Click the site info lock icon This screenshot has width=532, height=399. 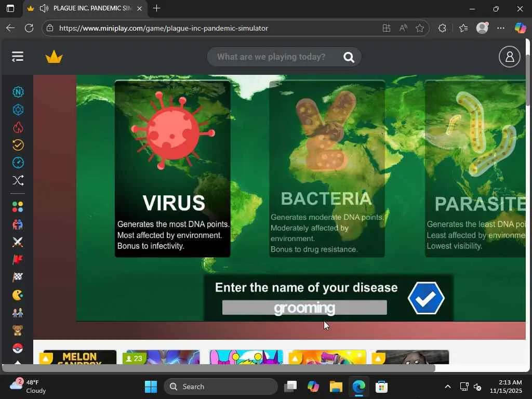pyautogui.click(x=50, y=28)
